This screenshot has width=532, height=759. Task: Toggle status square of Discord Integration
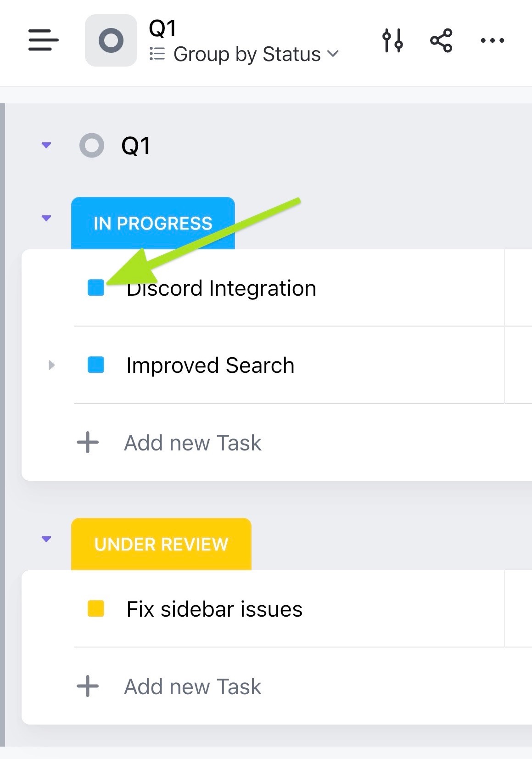click(96, 287)
